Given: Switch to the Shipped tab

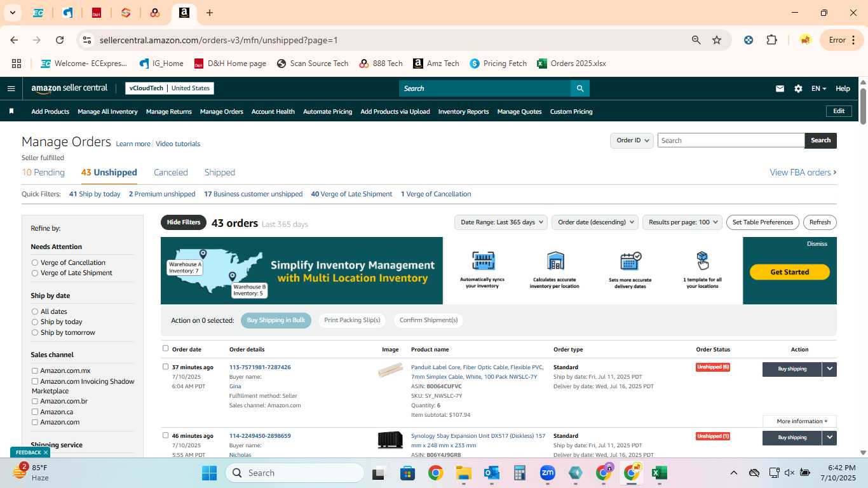Looking at the screenshot, I should tap(220, 172).
